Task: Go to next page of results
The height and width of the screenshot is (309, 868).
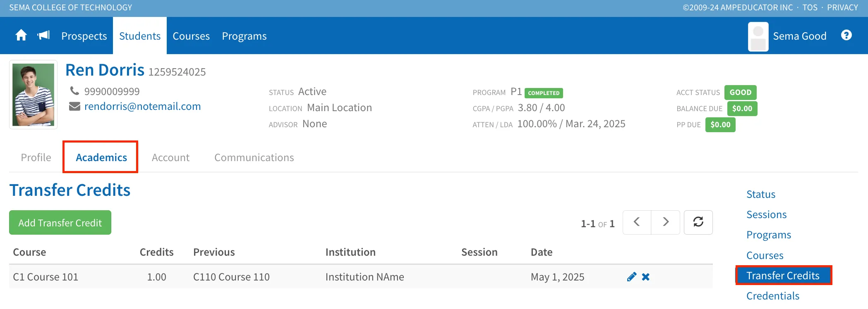Action: [x=666, y=222]
